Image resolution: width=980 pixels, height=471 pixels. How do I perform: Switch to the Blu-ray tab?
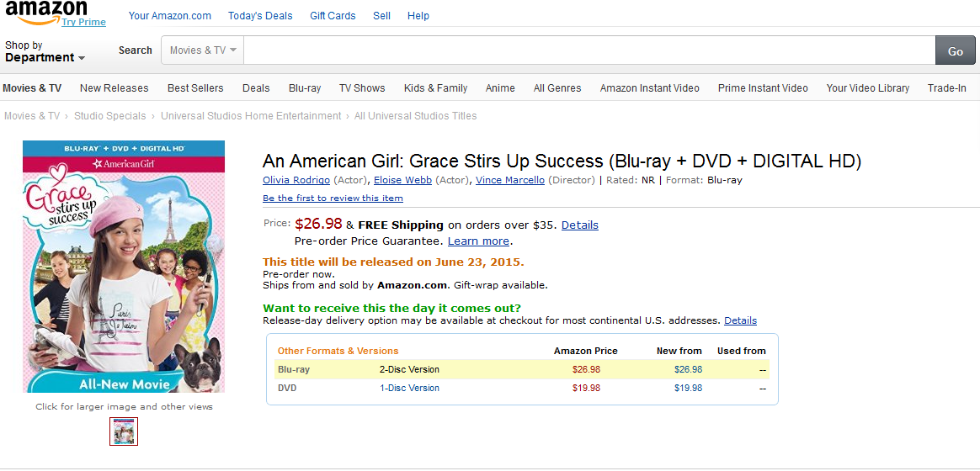click(305, 88)
